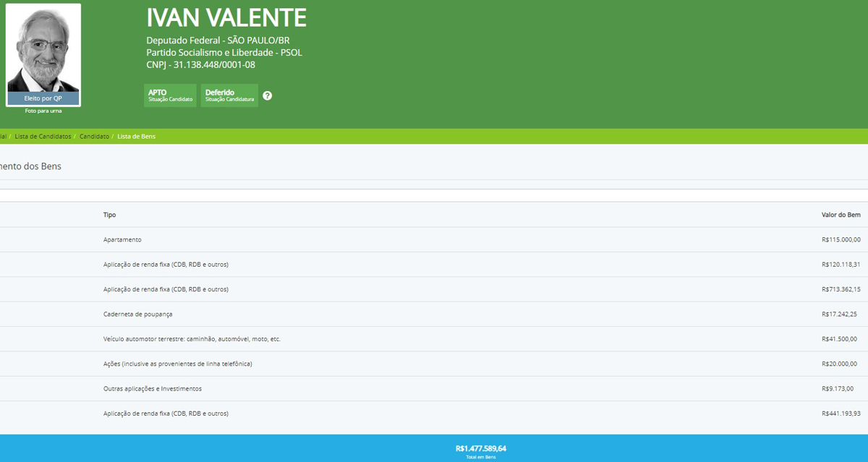Click the value R$713.362,15
This screenshot has height=462, width=868.
[x=841, y=289]
